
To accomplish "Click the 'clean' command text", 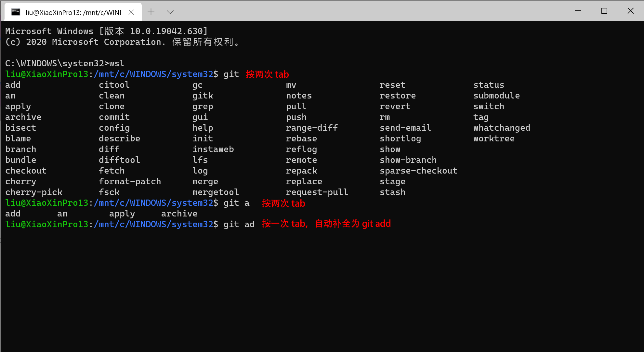I will (x=112, y=96).
